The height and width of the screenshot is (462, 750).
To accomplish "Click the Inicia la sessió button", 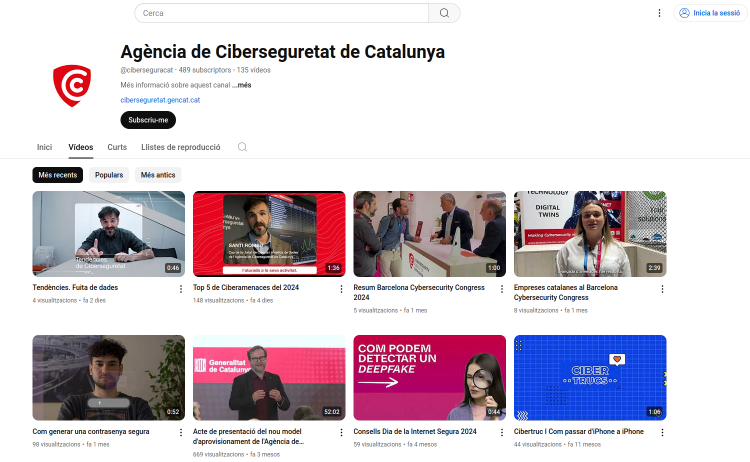I will (710, 13).
